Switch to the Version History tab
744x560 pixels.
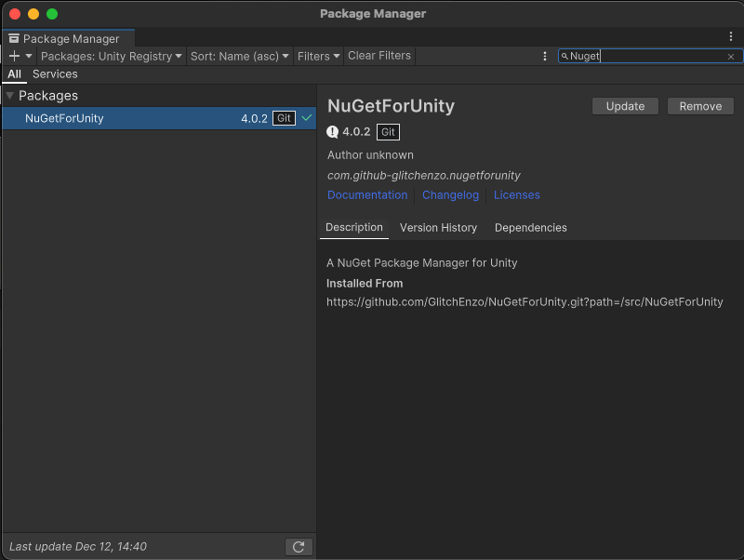click(438, 228)
